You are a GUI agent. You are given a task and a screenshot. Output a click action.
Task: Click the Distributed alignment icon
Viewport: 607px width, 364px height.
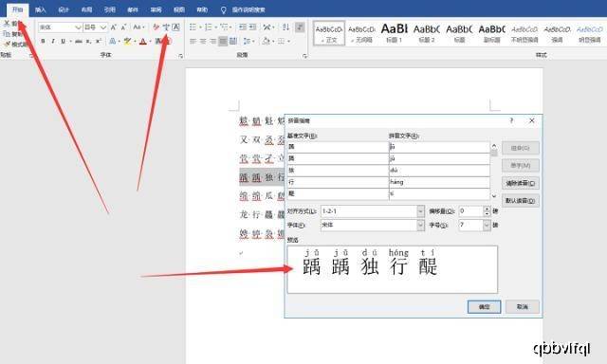[x=233, y=41]
